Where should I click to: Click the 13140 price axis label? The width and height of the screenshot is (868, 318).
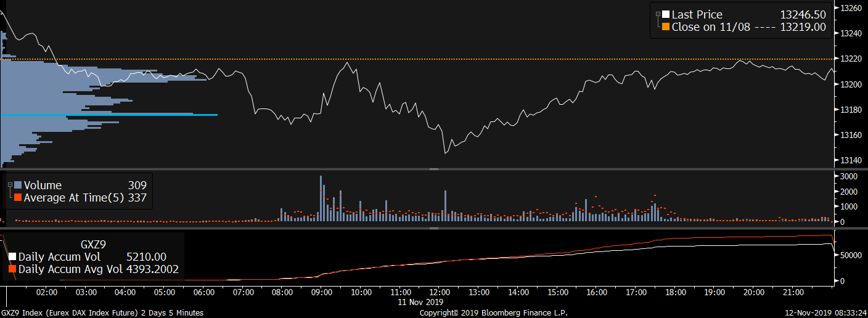tap(852, 160)
